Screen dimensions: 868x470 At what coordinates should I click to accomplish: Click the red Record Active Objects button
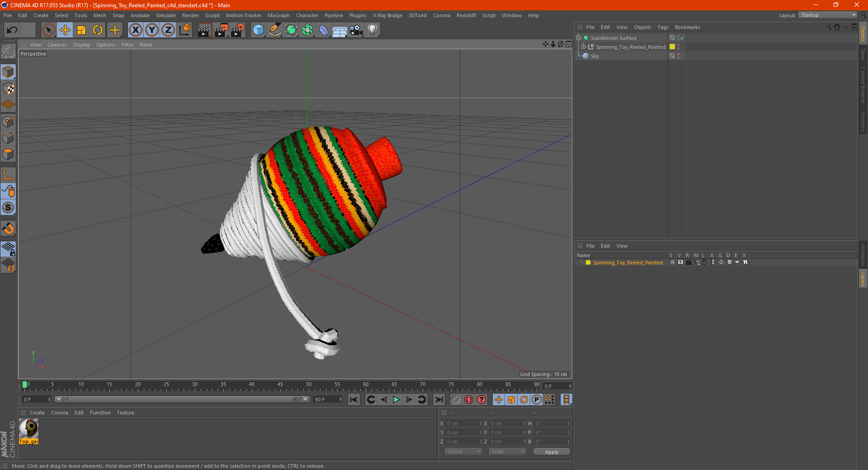(456, 399)
